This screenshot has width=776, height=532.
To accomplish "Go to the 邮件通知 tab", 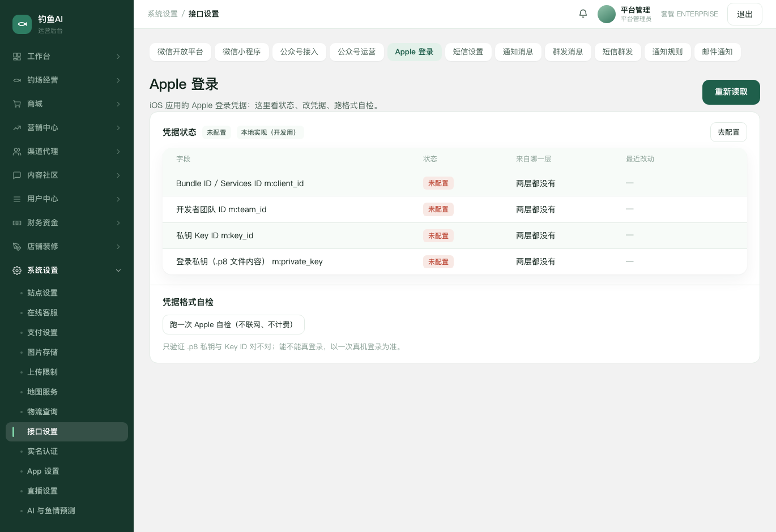I will 718,52.
